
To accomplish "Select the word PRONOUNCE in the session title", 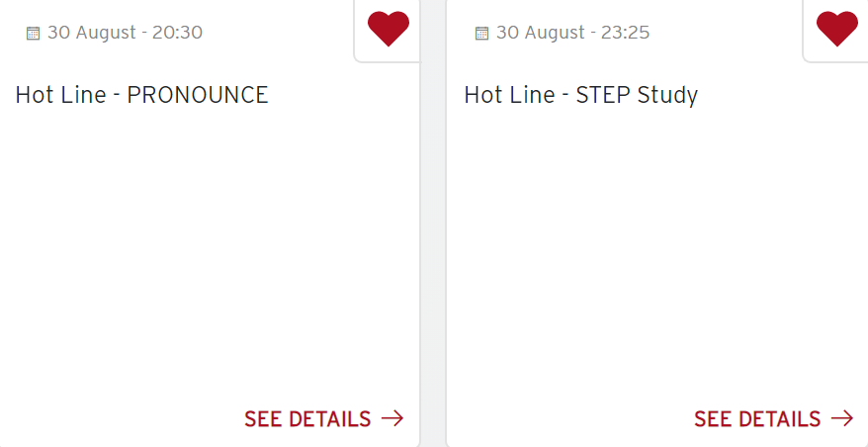I will pyautogui.click(x=198, y=95).
